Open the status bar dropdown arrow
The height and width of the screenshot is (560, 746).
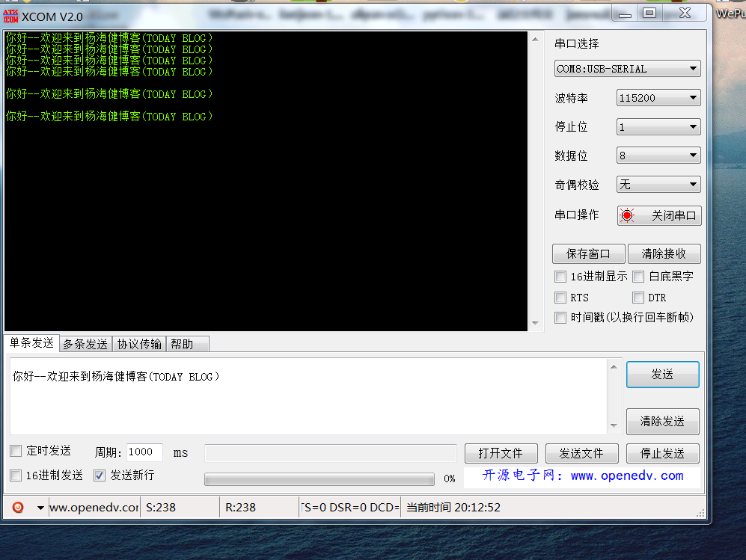point(40,508)
